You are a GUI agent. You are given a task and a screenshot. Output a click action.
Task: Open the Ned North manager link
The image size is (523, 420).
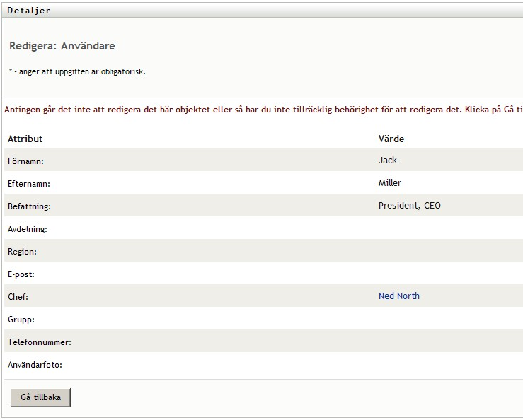click(x=399, y=296)
